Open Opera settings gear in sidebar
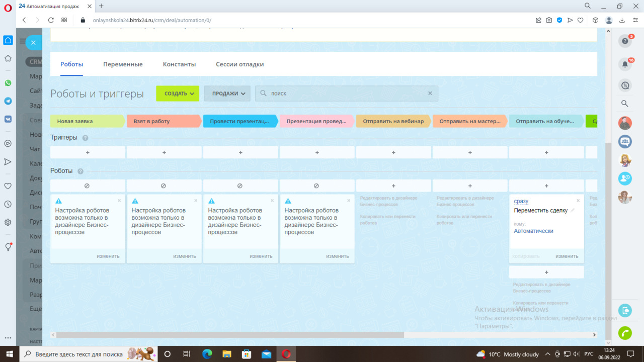The width and height of the screenshot is (644, 362). pos(8,222)
